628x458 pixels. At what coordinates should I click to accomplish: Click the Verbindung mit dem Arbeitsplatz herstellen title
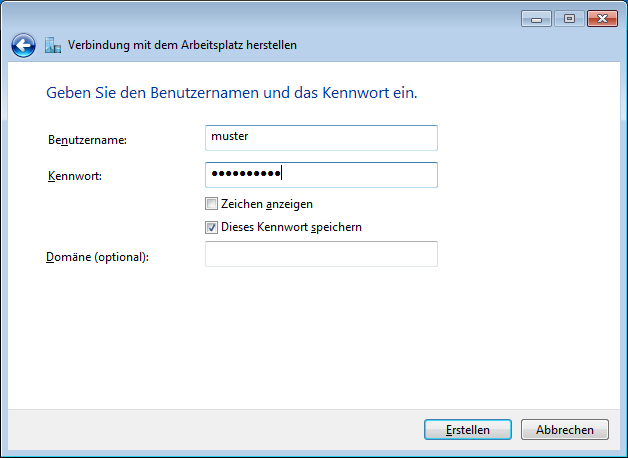[182, 45]
